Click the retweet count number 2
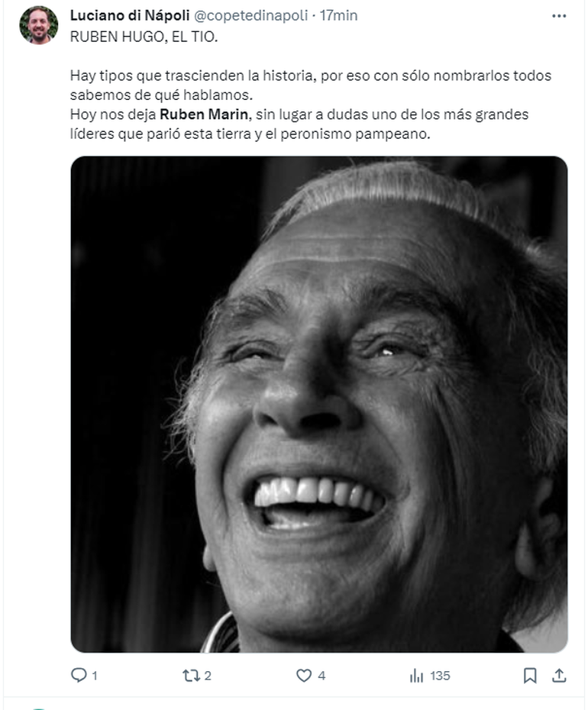 point(208,676)
